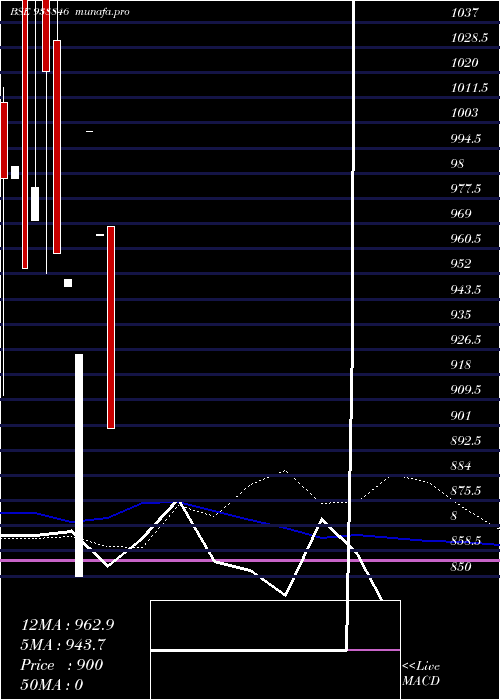Click the 977.5 price axis label
Viewport: 500px width, 700px height.
(466, 189)
